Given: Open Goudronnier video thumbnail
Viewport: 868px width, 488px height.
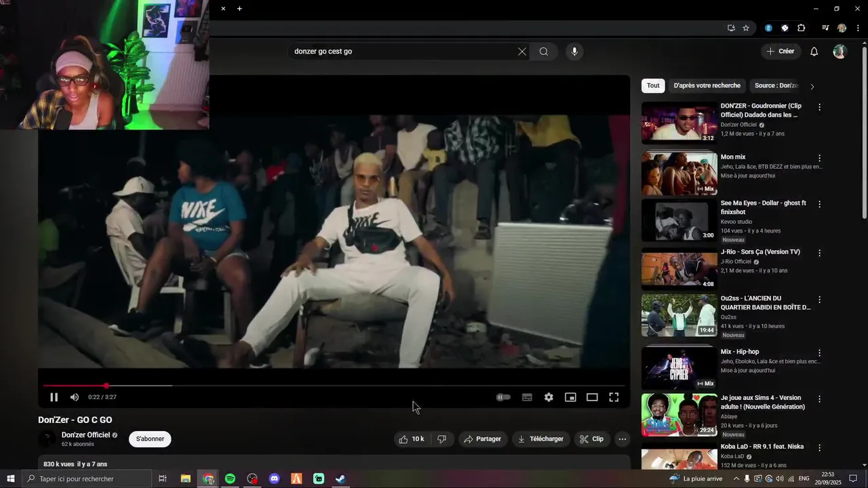Looking at the screenshot, I should coord(679,123).
